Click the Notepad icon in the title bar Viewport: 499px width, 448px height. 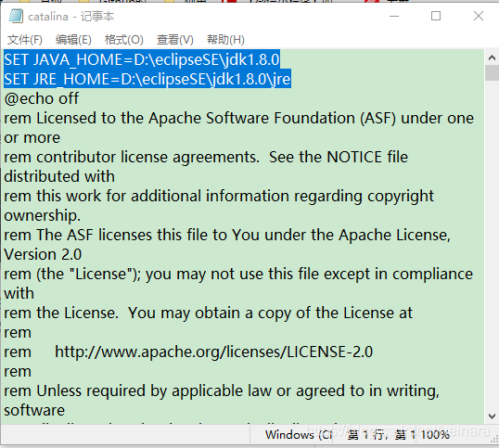click(x=16, y=16)
